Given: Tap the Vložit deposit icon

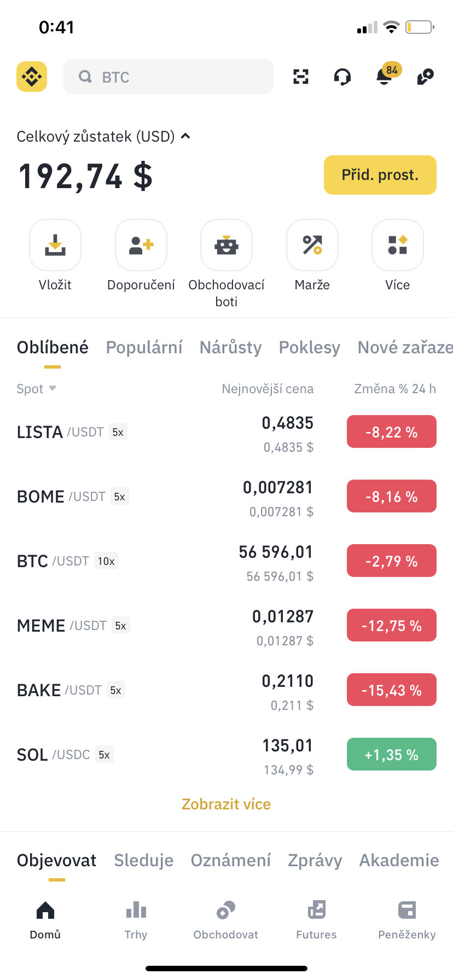Looking at the screenshot, I should [x=55, y=246].
